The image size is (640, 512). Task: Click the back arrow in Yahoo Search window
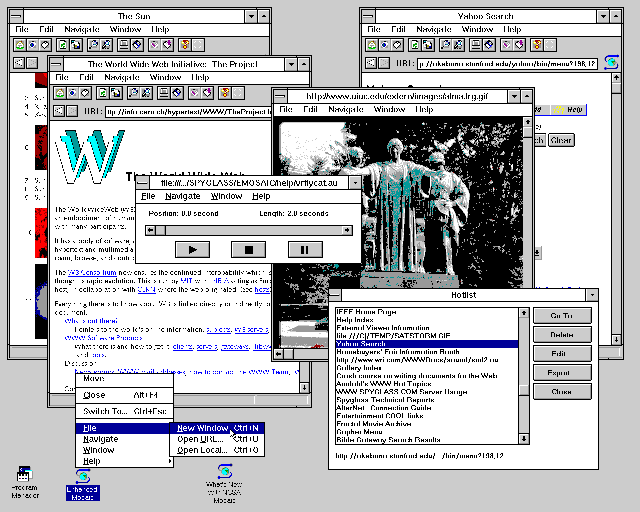pos(371,63)
